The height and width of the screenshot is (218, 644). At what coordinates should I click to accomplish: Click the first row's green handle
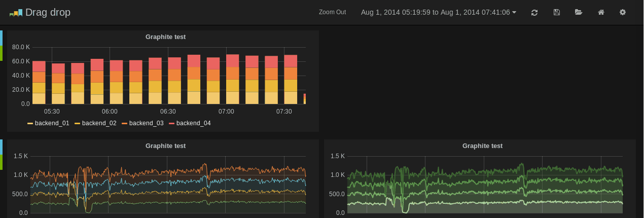click(x=1, y=53)
